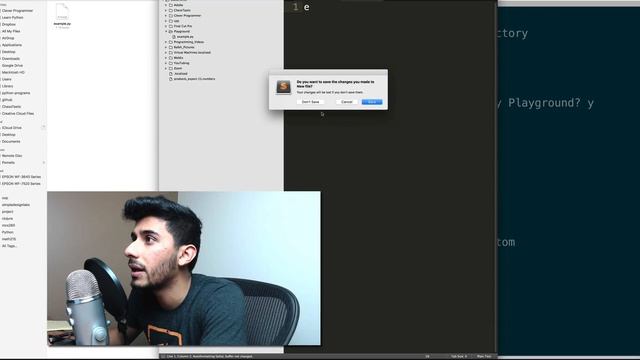Viewport: 640px width, 360px height.
Task: Open the Tab Size menu in status bar
Action: tap(459, 356)
